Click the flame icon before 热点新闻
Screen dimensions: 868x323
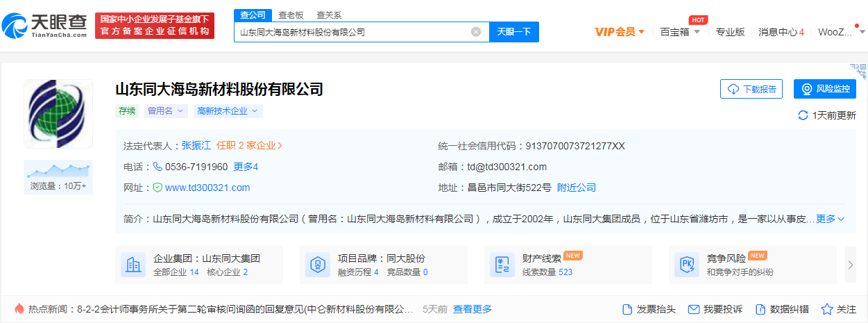(x=19, y=308)
